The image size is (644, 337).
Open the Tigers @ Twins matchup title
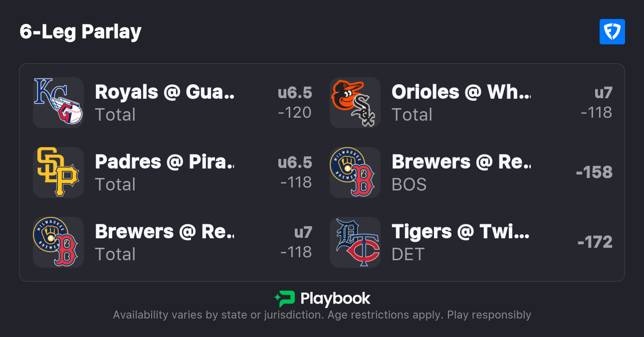[461, 232]
